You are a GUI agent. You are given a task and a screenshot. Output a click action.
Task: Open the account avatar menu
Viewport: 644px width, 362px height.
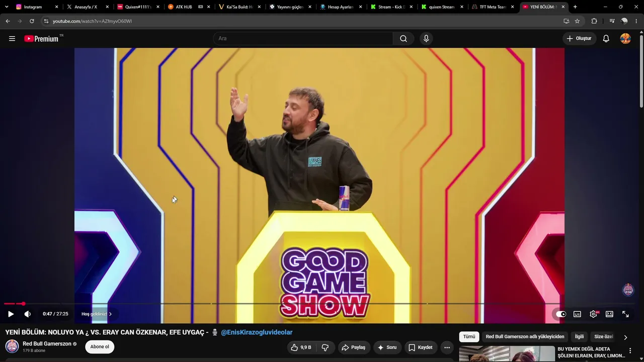(625, 39)
